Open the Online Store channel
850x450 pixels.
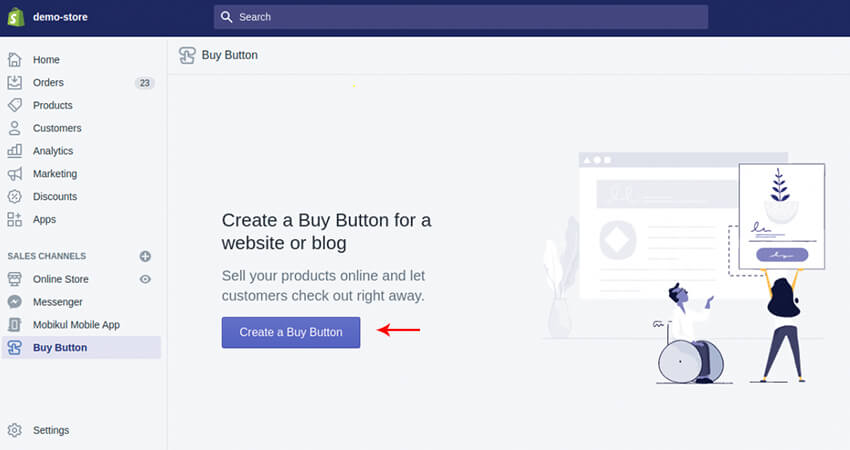(x=60, y=279)
